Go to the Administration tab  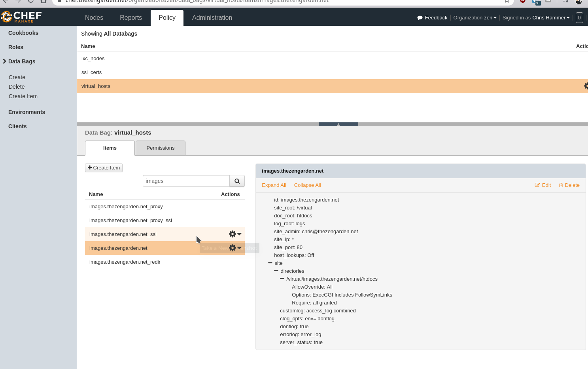[212, 18]
